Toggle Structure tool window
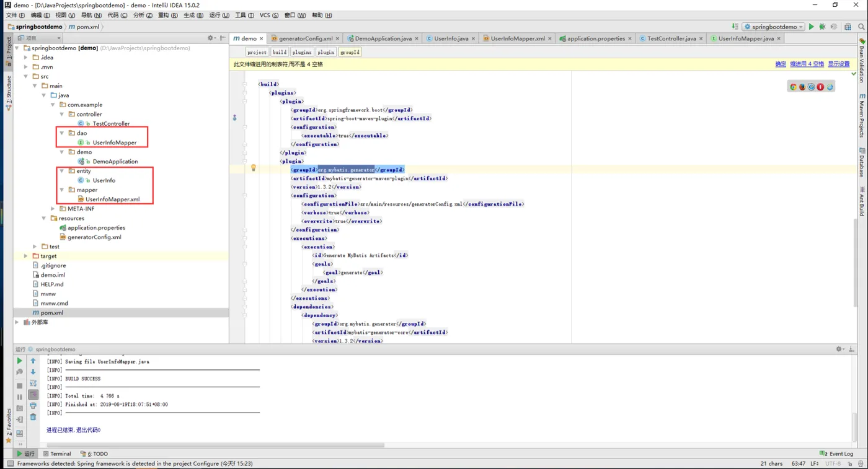This screenshot has height=469, width=868. click(9, 93)
